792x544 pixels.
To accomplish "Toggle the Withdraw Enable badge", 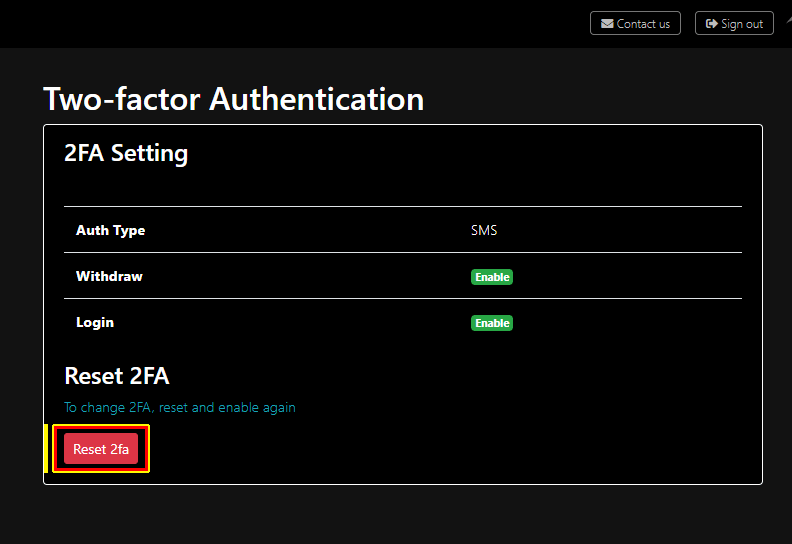I will coord(492,277).
